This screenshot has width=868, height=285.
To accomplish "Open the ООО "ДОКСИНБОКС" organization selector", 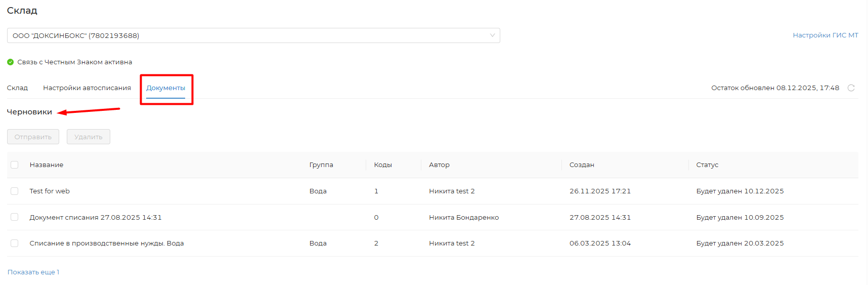I will [253, 35].
